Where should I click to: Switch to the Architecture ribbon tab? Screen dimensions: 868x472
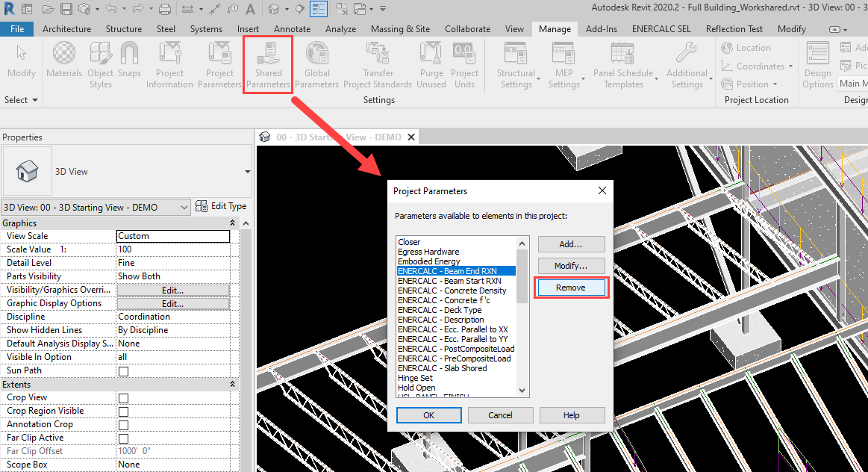tap(66, 29)
